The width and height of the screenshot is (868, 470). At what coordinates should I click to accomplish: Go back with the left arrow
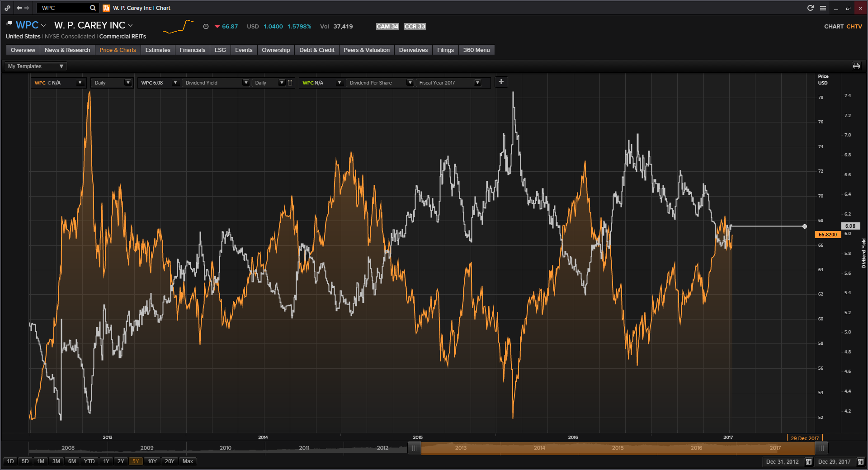(19, 8)
